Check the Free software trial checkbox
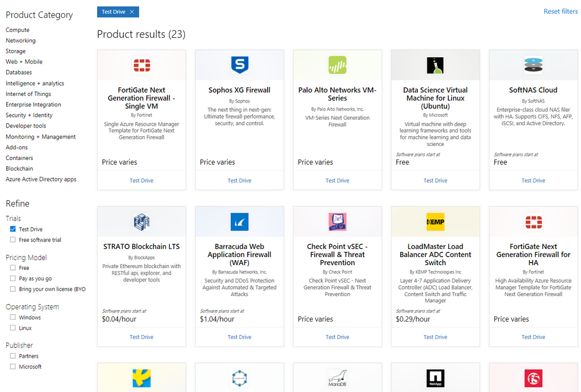Screen dimensions: 581x392 (13, 240)
